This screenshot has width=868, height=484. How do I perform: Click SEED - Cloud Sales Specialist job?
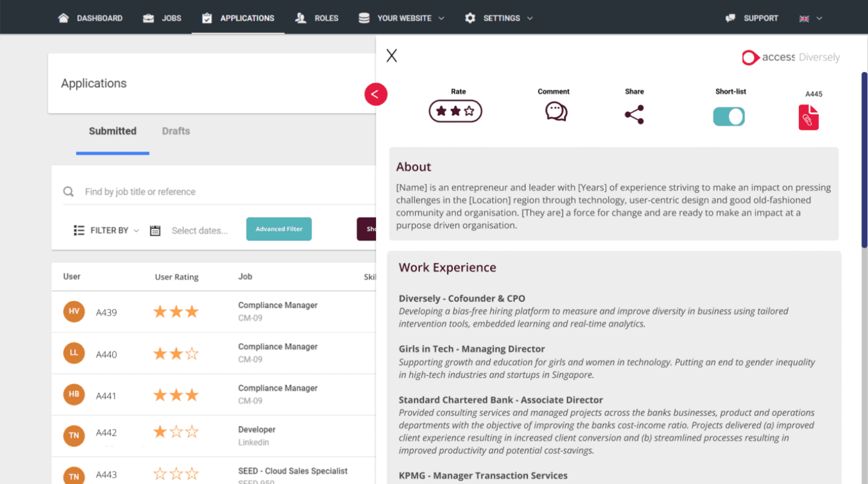coord(293,471)
